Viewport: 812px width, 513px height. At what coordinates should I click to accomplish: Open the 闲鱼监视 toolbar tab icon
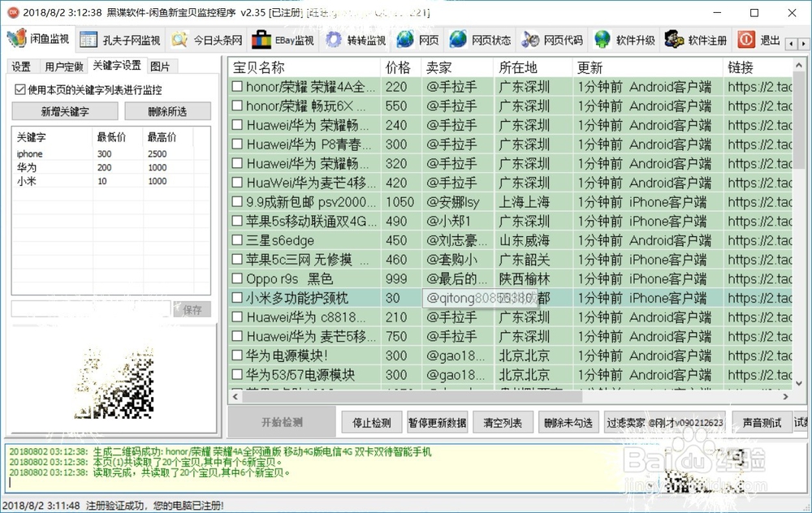[16, 38]
